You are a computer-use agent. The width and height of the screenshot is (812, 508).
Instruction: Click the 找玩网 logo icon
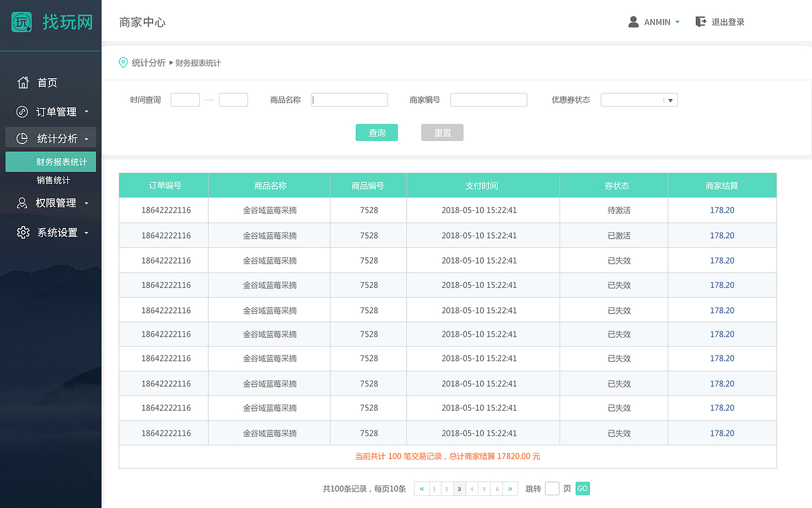coord(22,22)
